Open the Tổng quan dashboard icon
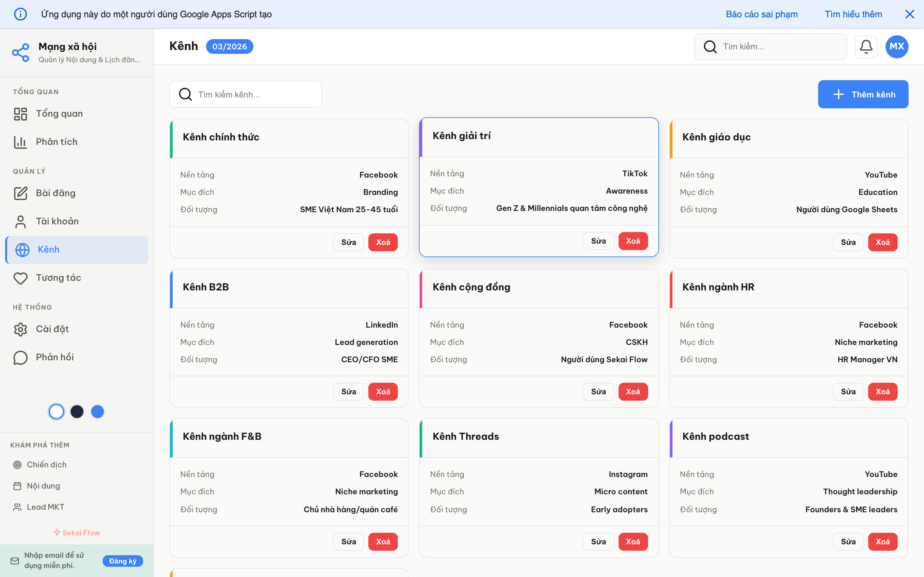 point(20,113)
